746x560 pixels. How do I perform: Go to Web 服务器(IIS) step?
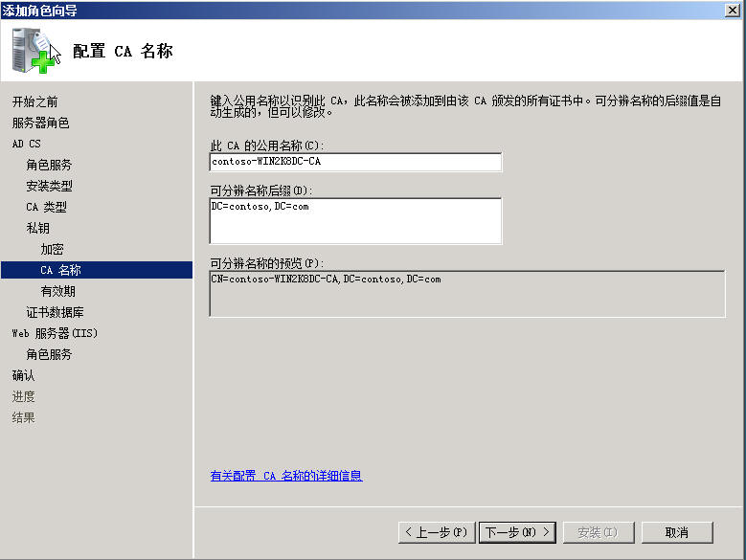point(55,333)
